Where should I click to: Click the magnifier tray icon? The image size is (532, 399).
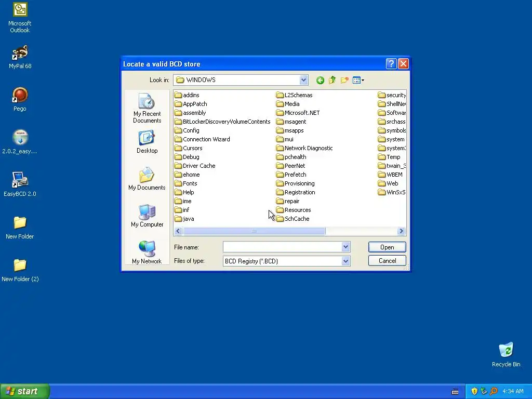[x=494, y=391]
